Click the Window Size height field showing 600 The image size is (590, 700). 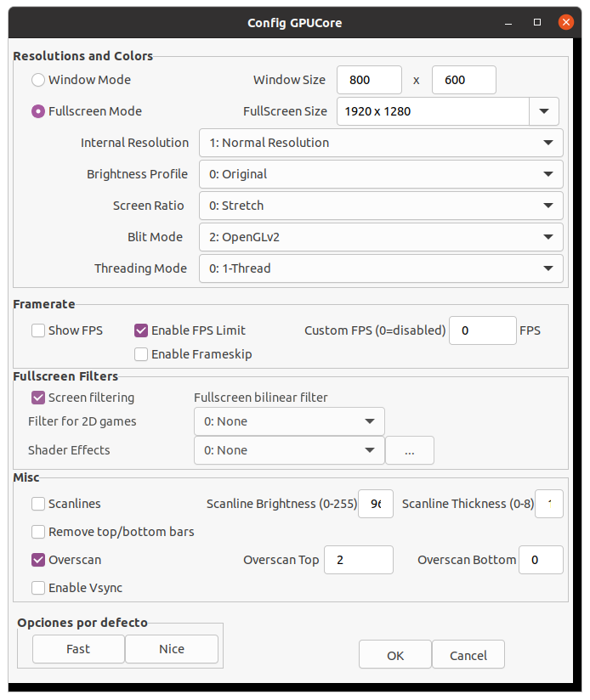464,80
